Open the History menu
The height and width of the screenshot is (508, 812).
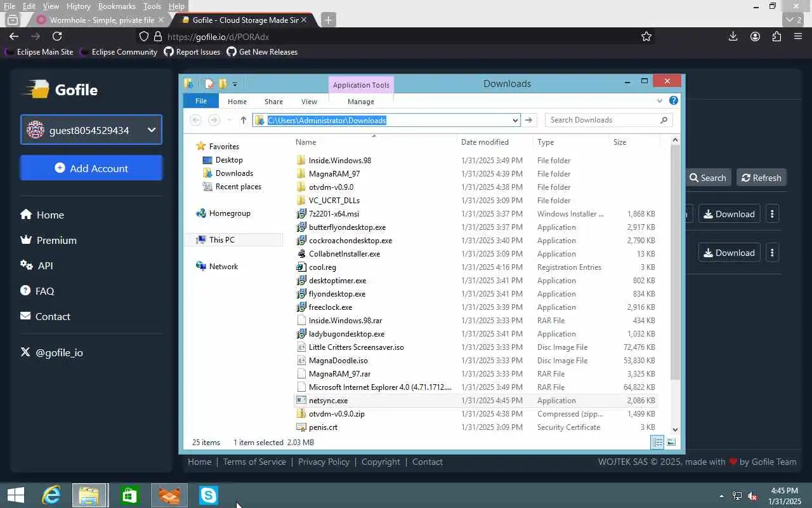click(78, 6)
